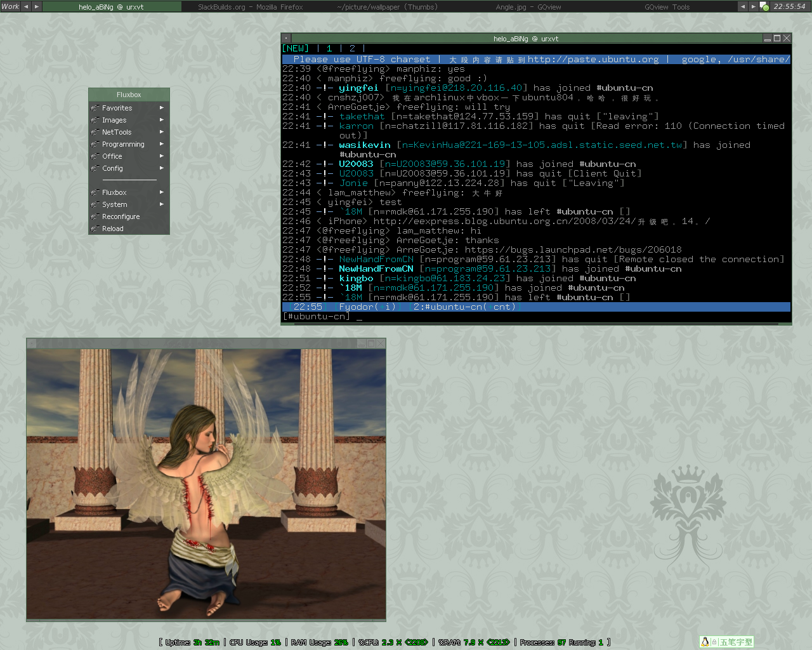The image size is (812, 650).
Task: Switch to the helo_aBiNg @ urxvt taskbar entry
Action: (111, 7)
